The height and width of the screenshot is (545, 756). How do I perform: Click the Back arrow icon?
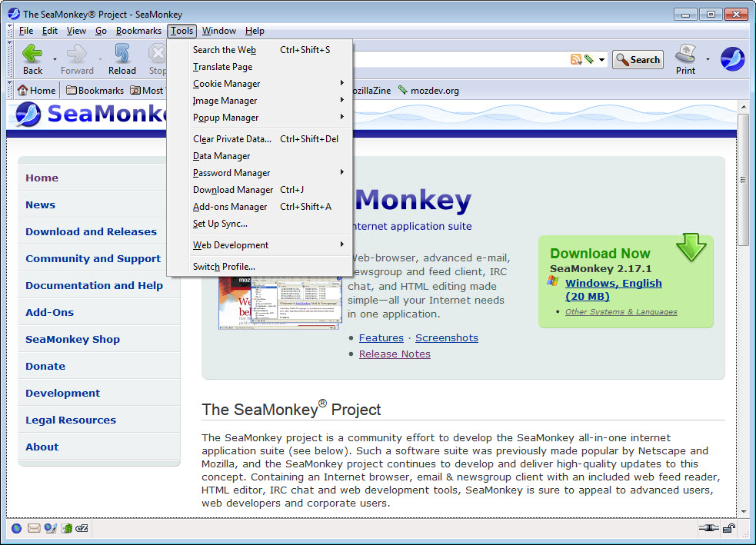tap(32, 53)
